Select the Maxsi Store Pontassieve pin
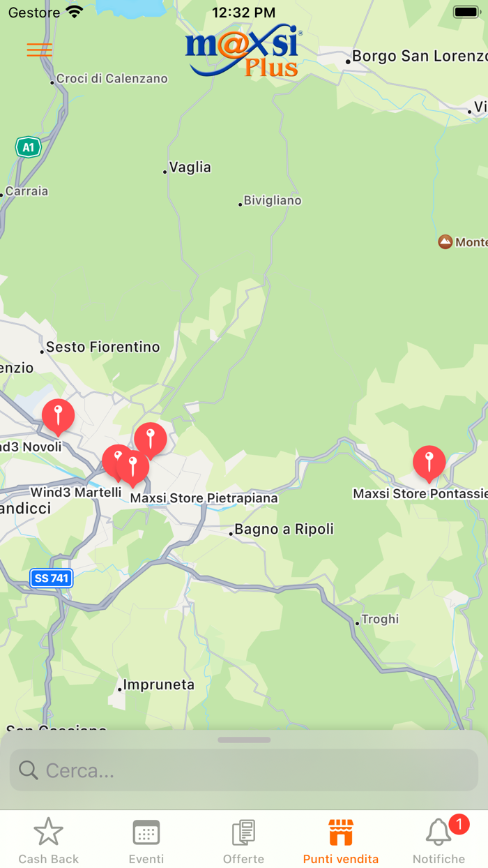 click(x=429, y=463)
